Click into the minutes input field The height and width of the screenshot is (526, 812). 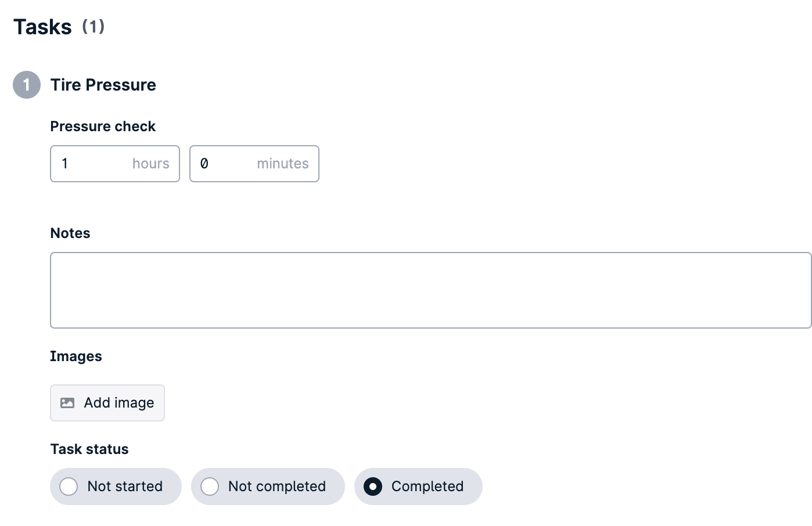click(x=254, y=164)
